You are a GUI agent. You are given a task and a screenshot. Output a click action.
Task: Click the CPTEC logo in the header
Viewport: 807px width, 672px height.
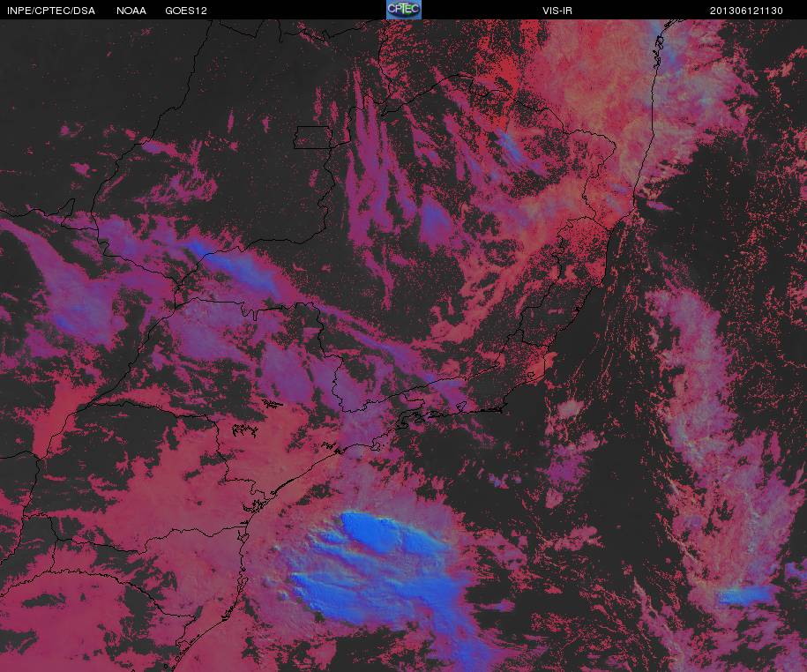(x=404, y=10)
